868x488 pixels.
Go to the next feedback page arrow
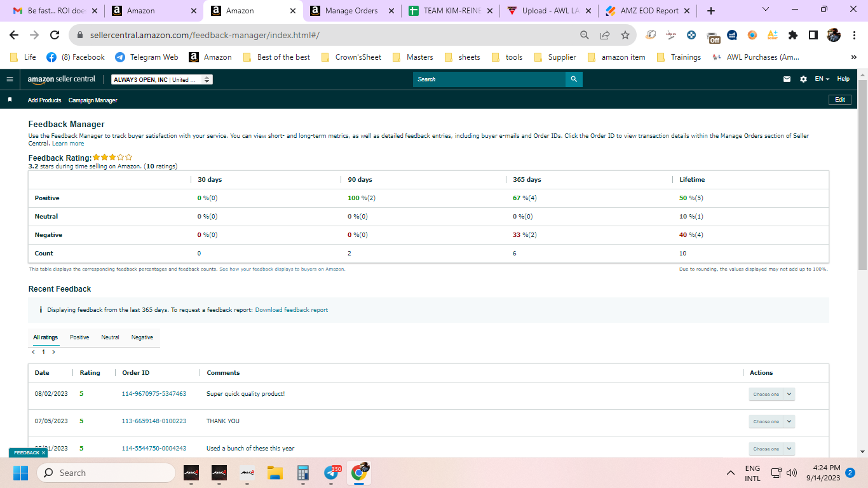pos(53,351)
